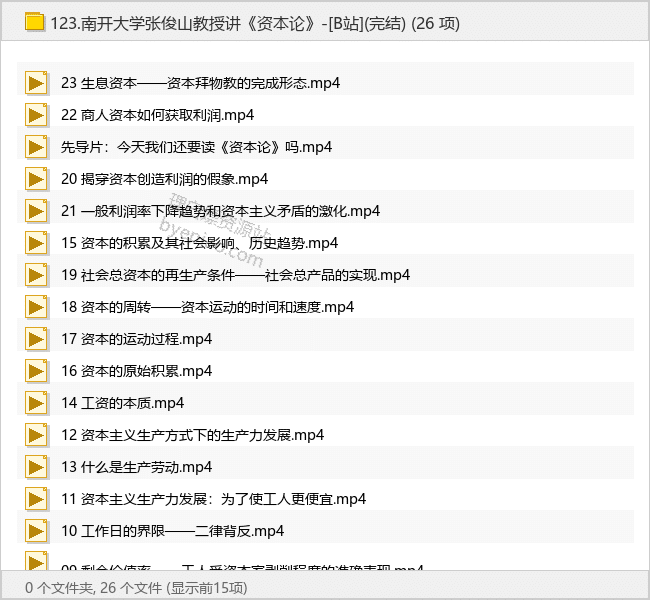This screenshot has height=600, width=650.
Task: Select file 21 一般利润率下降趋势和资本主义矛盾的激化.mp4
Action: [x=221, y=211]
